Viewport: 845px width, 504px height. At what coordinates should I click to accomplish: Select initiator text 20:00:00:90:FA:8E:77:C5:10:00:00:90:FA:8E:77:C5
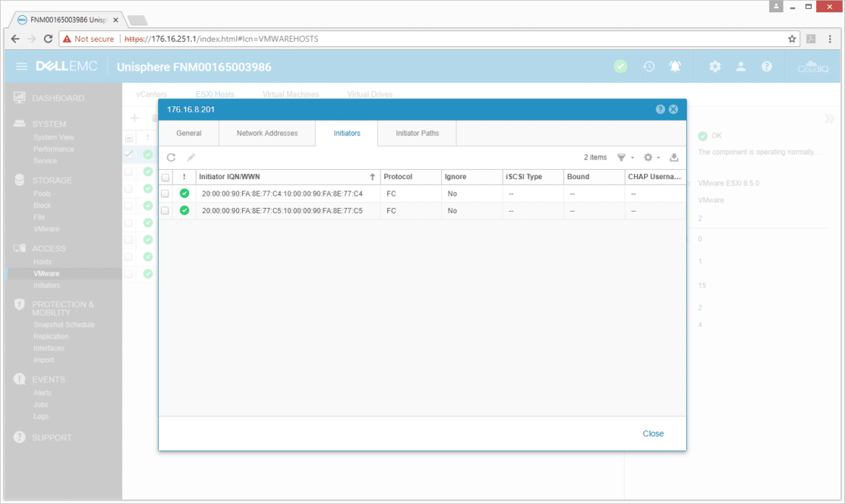pos(282,211)
